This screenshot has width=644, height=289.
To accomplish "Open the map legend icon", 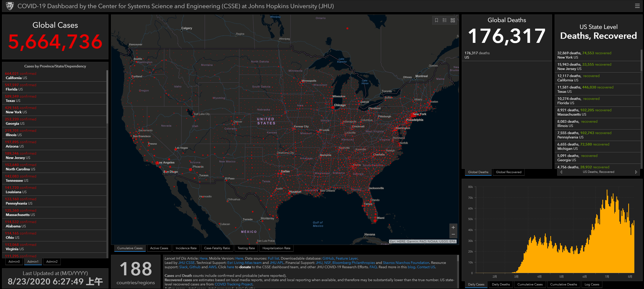I will 444,20.
